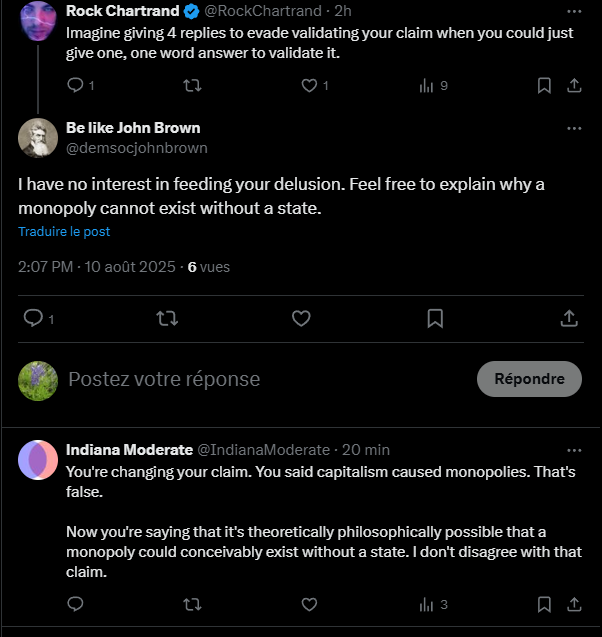Open Indiana Moderate's profile avatar

click(38, 459)
